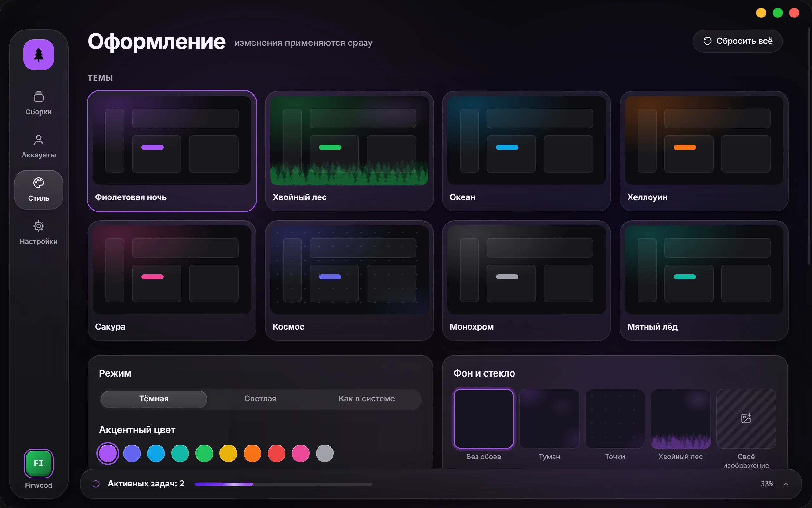The image size is (812, 508).
Task: Click the Firwood FI account avatar
Action: [39, 463]
